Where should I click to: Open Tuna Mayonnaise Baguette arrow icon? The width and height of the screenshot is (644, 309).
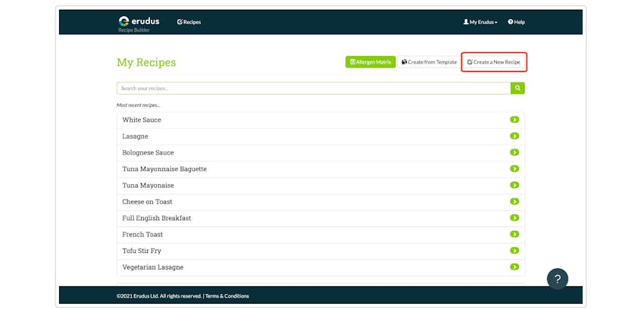click(514, 169)
